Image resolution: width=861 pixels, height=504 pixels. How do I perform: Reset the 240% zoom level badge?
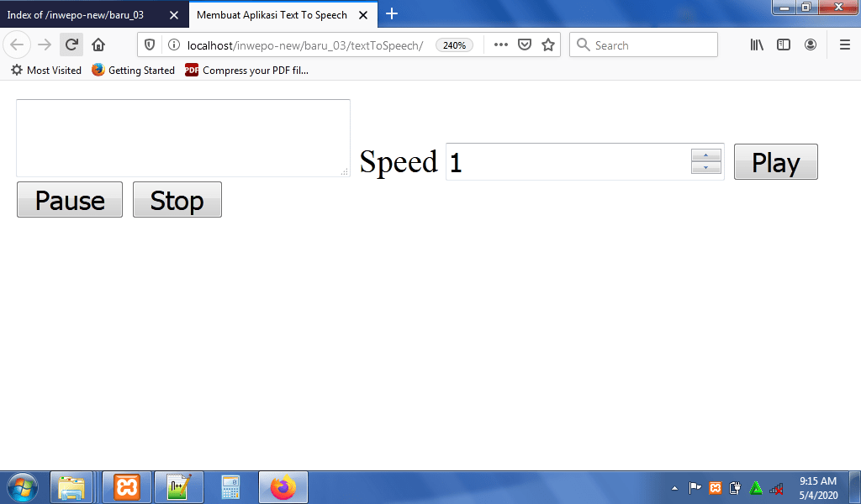pos(454,45)
